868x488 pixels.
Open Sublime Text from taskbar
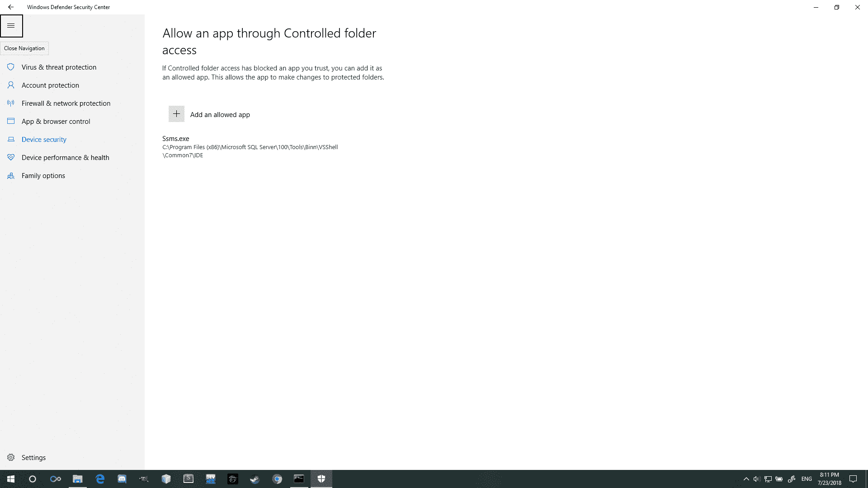(189, 479)
